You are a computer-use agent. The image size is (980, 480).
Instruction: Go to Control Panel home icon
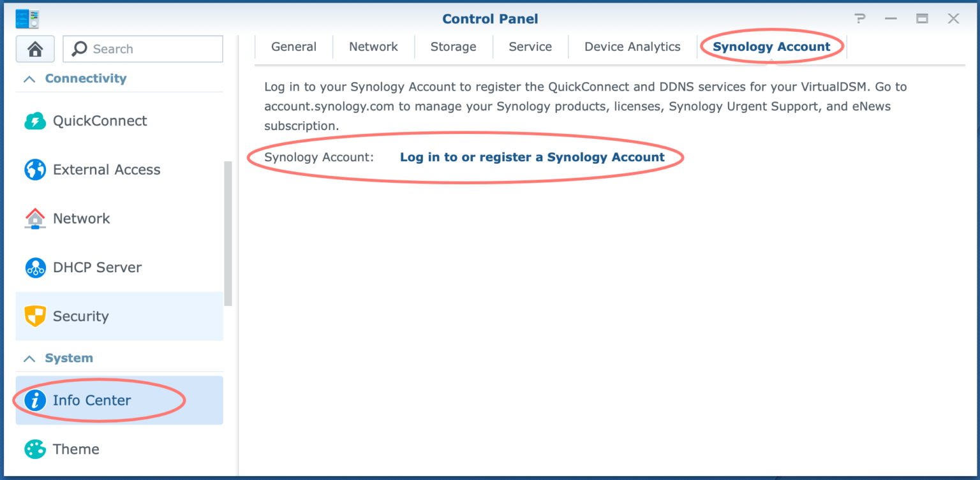click(35, 49)
